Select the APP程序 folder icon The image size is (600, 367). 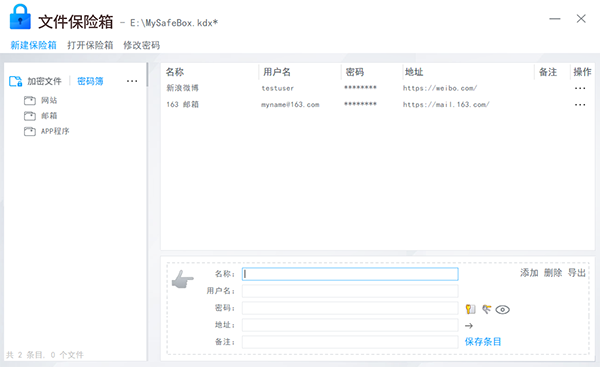point(30,132)
